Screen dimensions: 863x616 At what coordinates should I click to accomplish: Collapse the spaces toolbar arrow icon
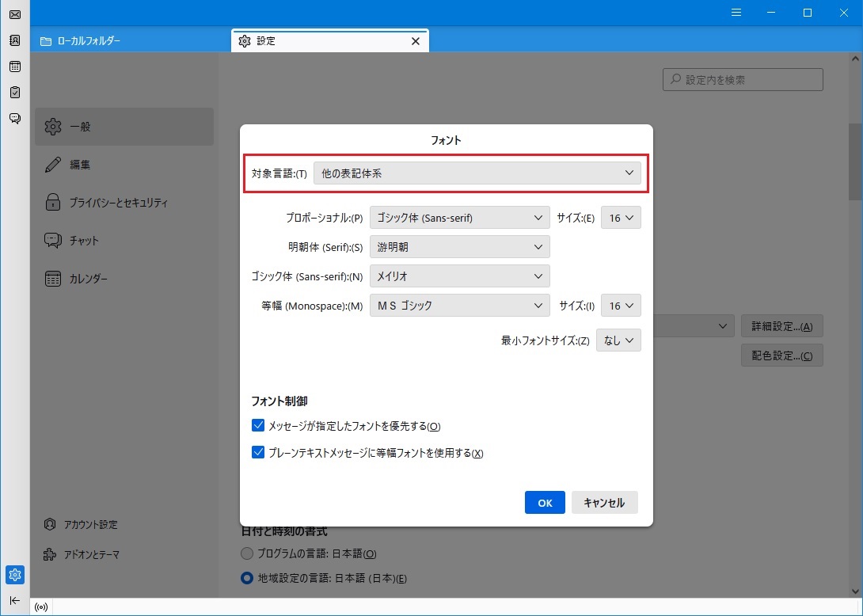pos(15,600)
